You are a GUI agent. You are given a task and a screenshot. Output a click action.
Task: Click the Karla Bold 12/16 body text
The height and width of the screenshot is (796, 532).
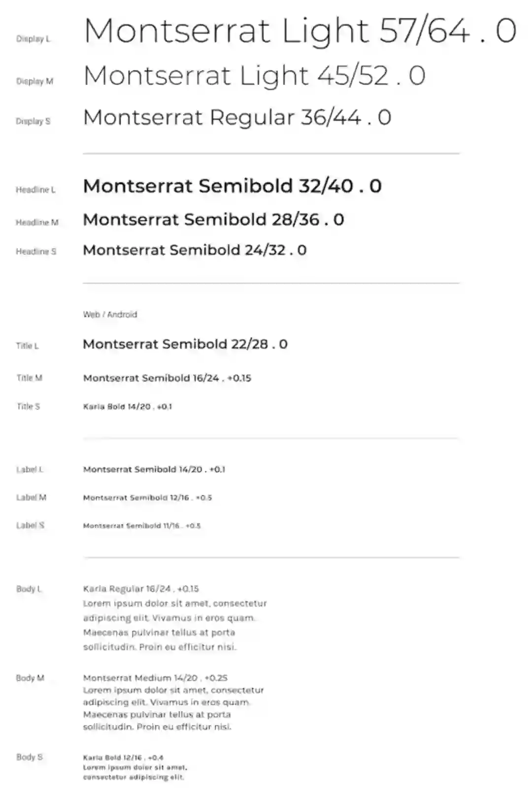coord(123,758)
